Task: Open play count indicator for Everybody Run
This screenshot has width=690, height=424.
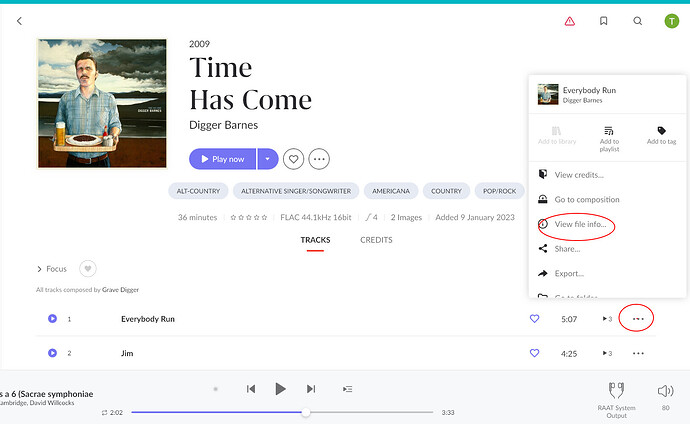Action: [607, 319]
